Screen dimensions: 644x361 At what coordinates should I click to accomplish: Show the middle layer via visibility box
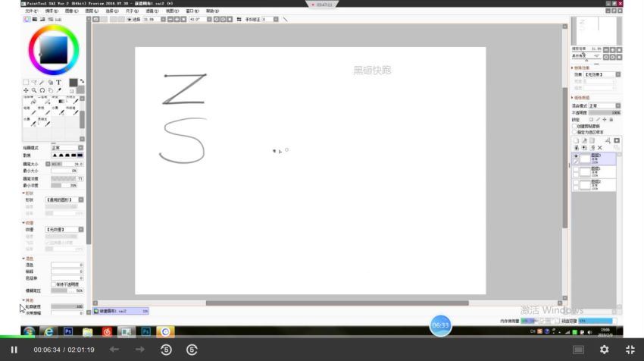[x=577, y=169]
